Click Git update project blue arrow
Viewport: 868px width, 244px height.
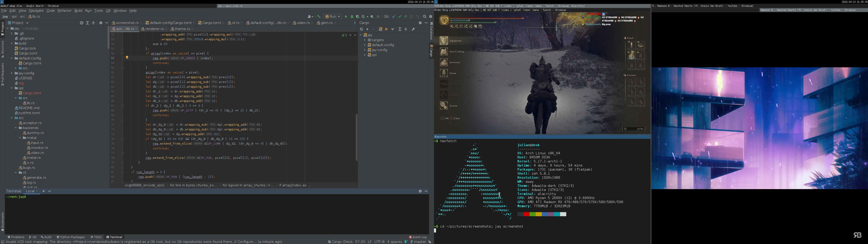[394, 16]
